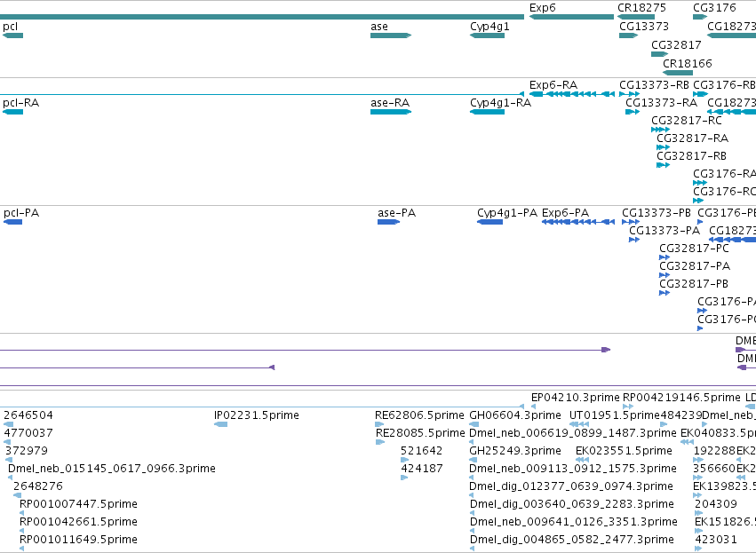This screenshot has height=553, width=756.
Task: Select the ase gene label
Action: [x=379, y=27]
